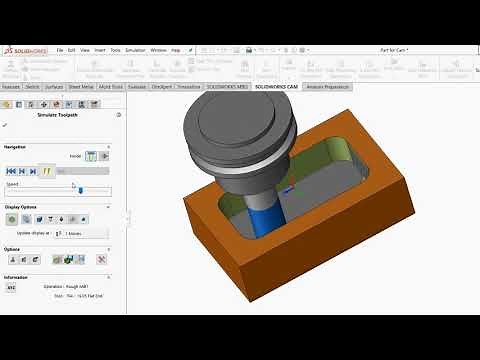Open the Tools menu

[115, 50]
